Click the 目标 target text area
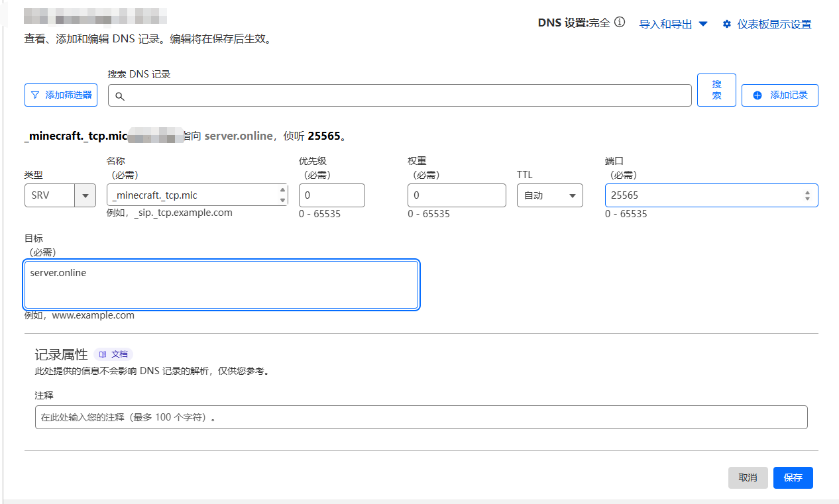This screenshot has height=504, width=839. pyautogui.click(x=221, y=285)
